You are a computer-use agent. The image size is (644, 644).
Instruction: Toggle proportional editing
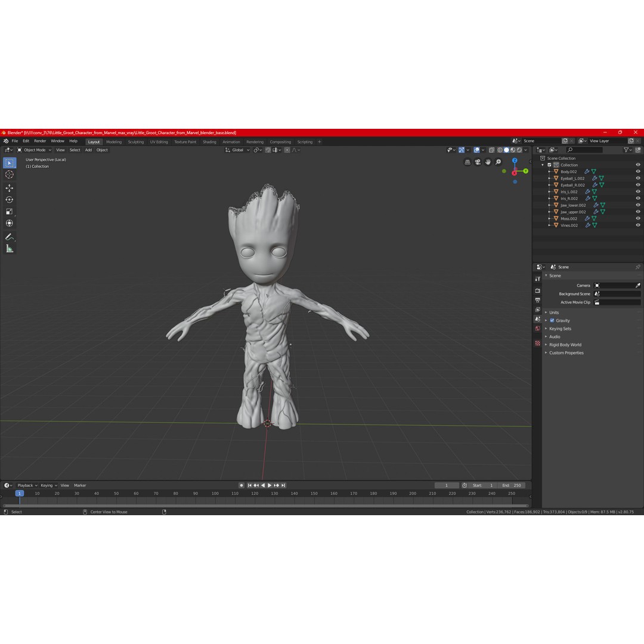tap(287, 150)
